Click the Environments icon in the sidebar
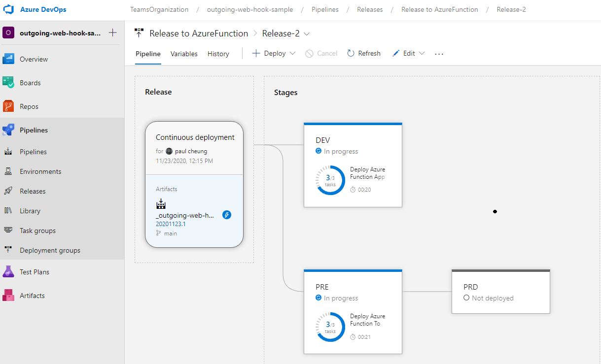The width and height of the screenshot is (601, 364). pos(10,171)
